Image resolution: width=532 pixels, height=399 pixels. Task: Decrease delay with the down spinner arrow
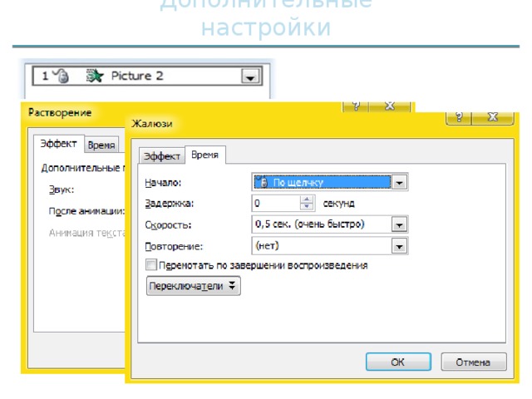click(307, 207)
